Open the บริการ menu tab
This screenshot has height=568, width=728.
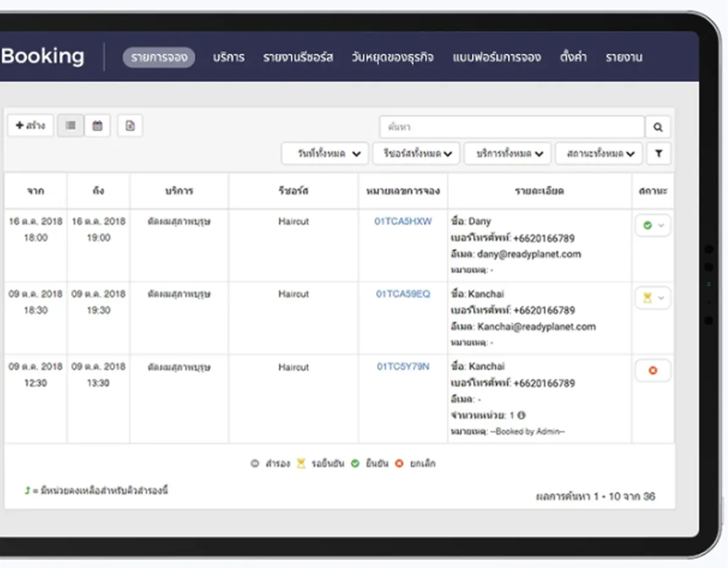coord(229,57)
